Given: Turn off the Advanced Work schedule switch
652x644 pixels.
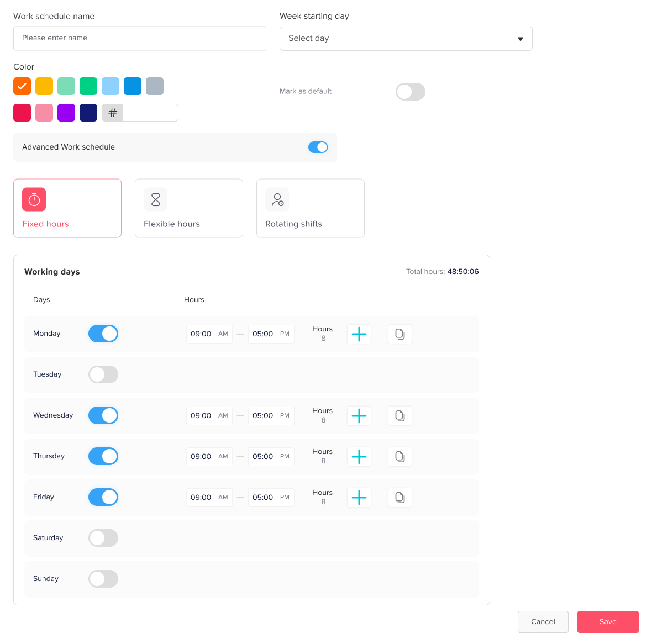Looking at the screenshot, I should point(318,147).
